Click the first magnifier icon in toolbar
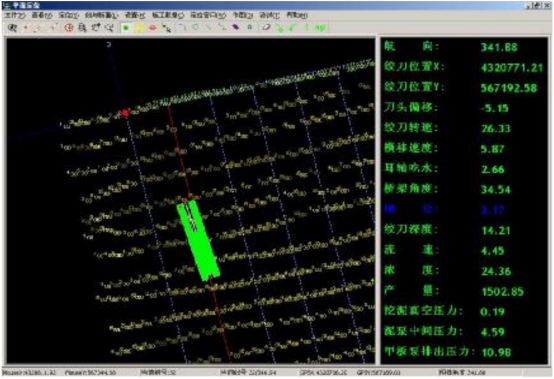The image size is (554, 379). [x=12, y=28]
